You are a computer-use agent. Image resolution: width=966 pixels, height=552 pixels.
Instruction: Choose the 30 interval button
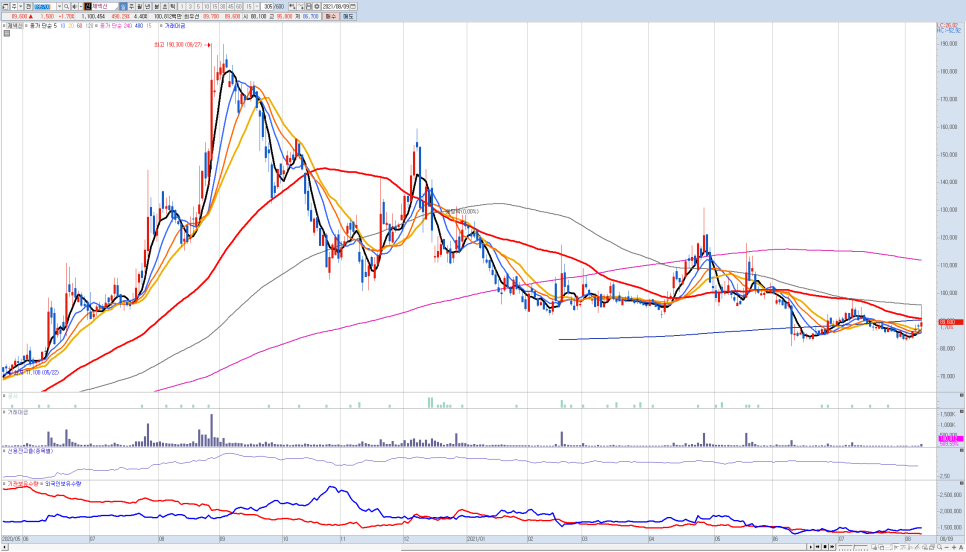[222, 6]
